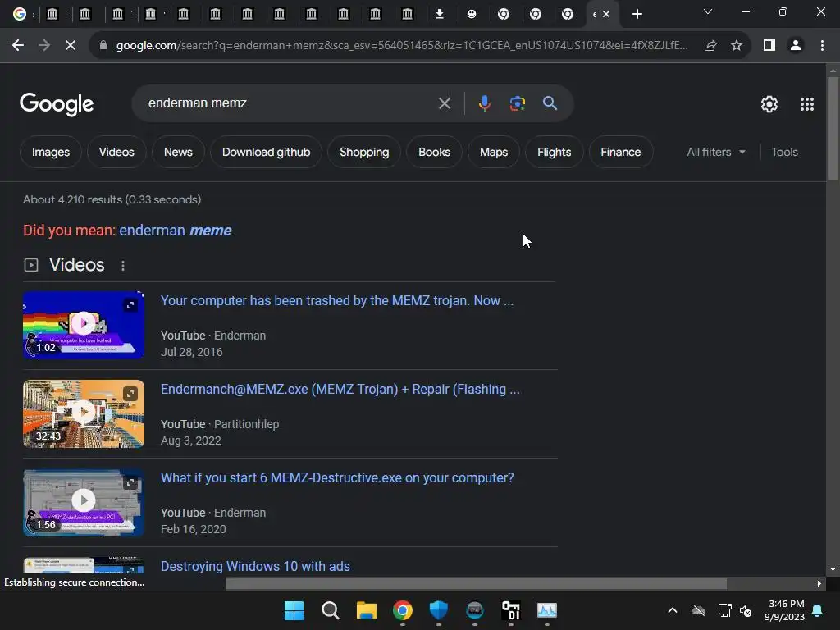Viewport: 840px width, 630px height.
Task: Share this page from address bar
Action: click(710, 46)
